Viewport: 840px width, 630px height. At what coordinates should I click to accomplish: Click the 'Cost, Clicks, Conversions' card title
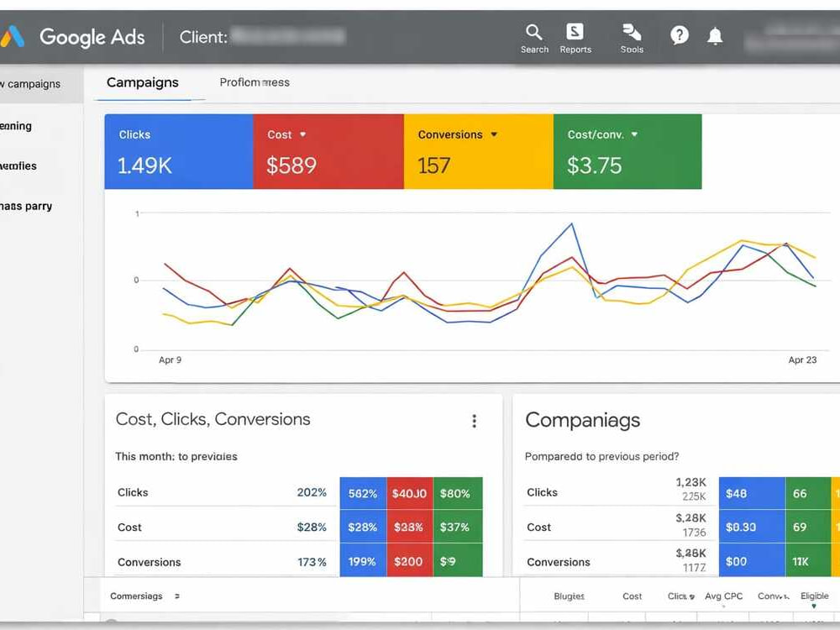(213, 419)
